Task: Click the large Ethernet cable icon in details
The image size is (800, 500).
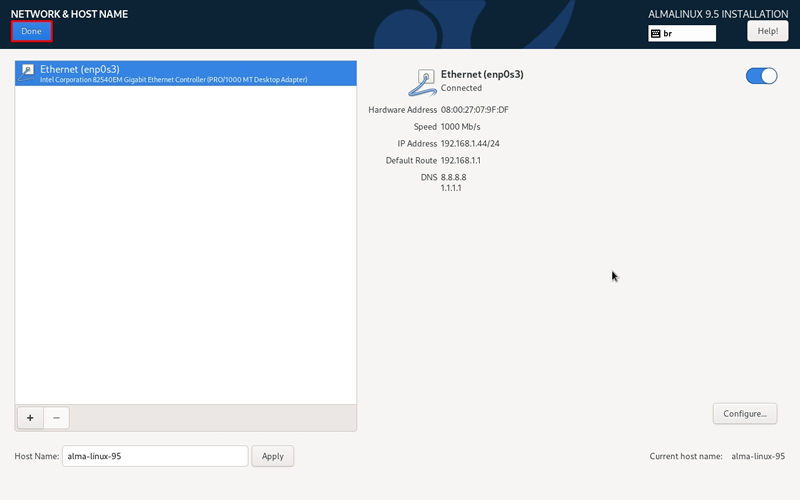Action: pos(422,83)
